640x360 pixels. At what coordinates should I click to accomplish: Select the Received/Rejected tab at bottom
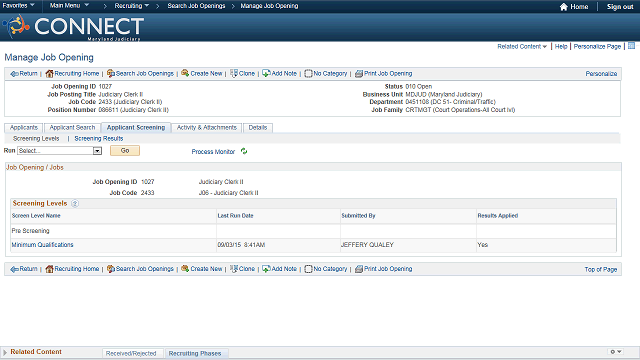(131, 353)
